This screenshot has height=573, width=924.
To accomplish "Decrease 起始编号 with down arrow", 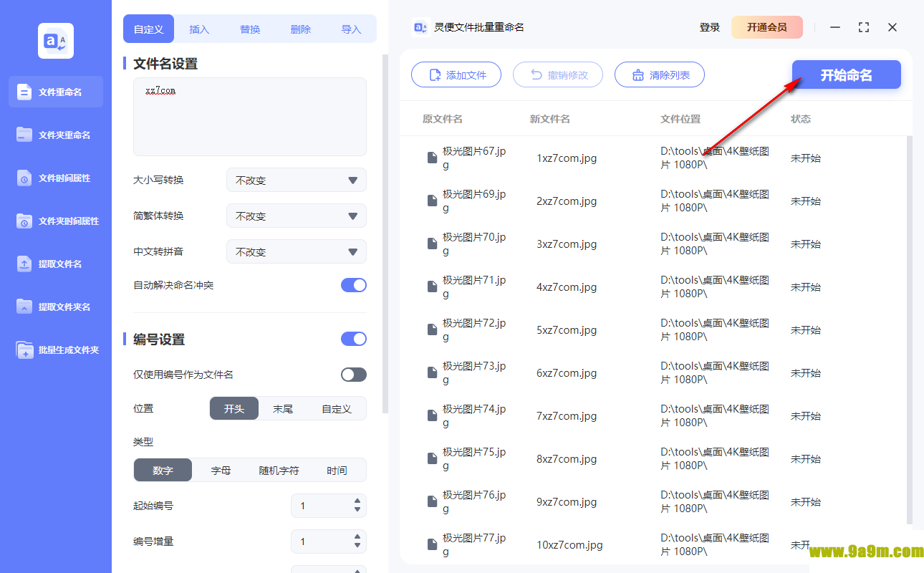I will click(357, 510).
